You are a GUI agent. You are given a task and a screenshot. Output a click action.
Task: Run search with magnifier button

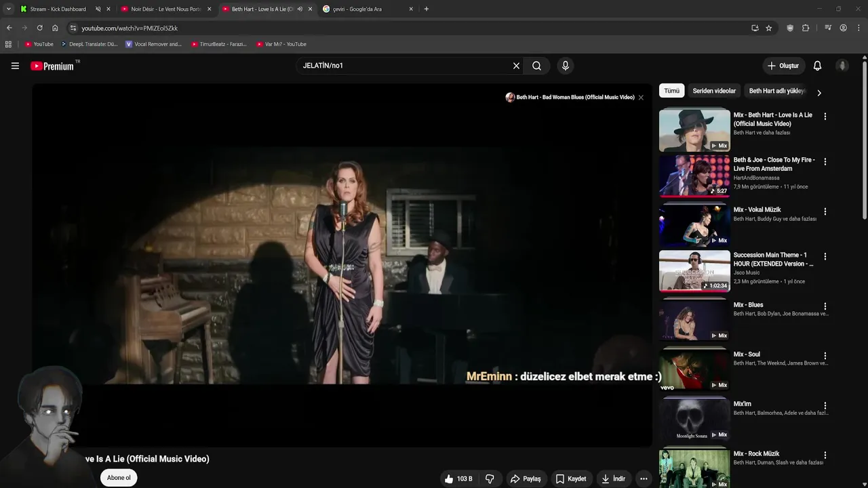[x=536, y=66]
